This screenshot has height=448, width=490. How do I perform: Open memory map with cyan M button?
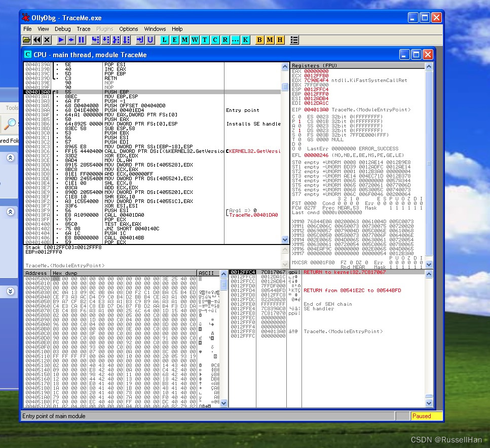(x=184, y=40)
